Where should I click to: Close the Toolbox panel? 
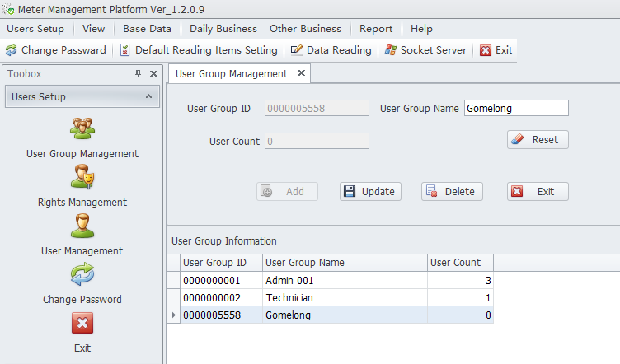(x=154, y=73)
